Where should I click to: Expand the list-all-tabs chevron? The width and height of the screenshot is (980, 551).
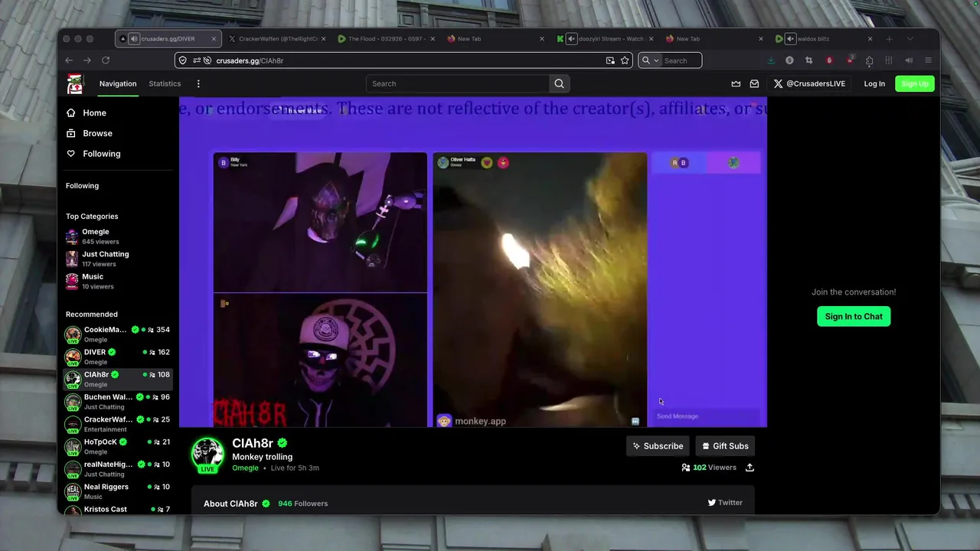point(910,39)
